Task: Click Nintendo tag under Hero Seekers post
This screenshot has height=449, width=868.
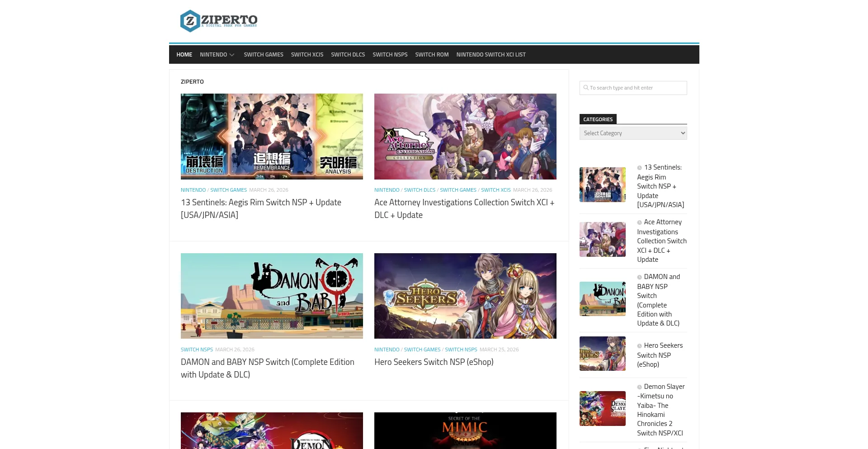Action: (x=387, y=350)
